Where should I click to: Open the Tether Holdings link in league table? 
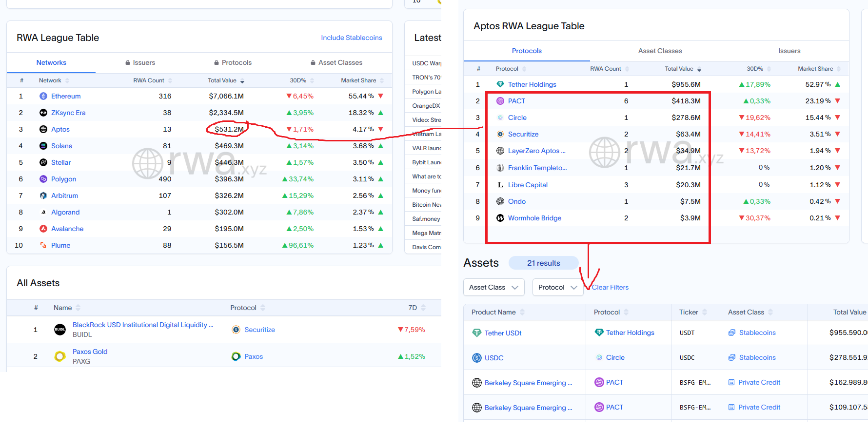pos(532,84)
